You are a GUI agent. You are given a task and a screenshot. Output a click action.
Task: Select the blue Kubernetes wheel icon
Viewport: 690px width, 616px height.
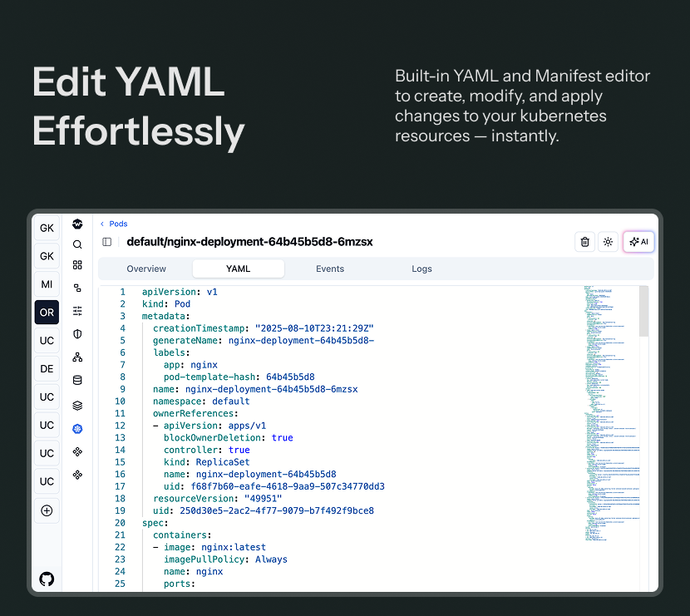77,429
